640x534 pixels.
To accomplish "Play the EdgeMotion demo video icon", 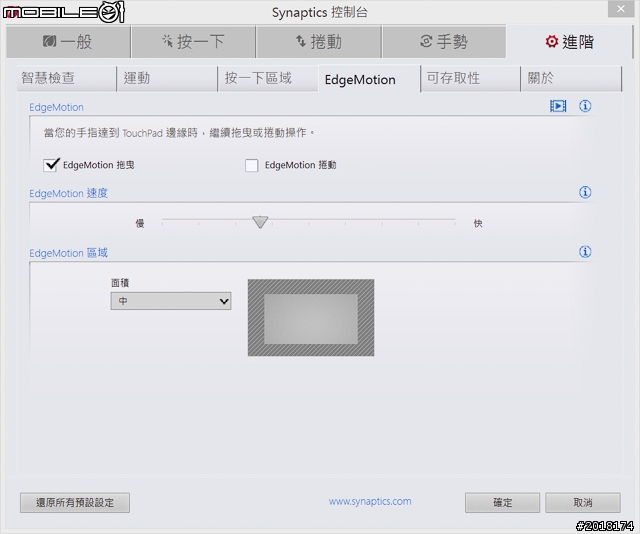I will tap(558, 106).
